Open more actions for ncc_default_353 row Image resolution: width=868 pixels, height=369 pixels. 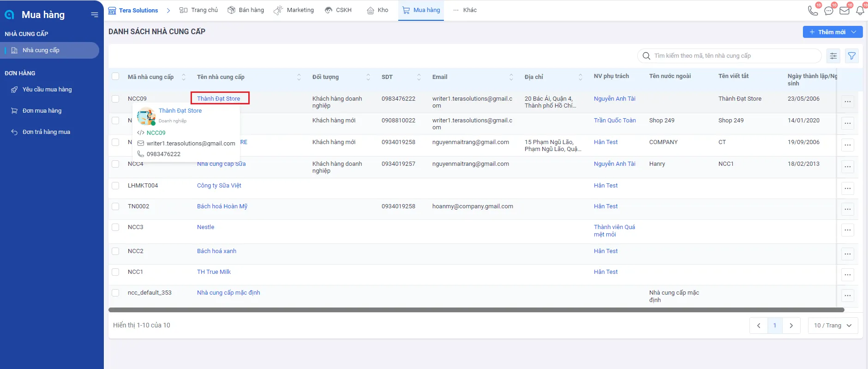click(848, 296)
